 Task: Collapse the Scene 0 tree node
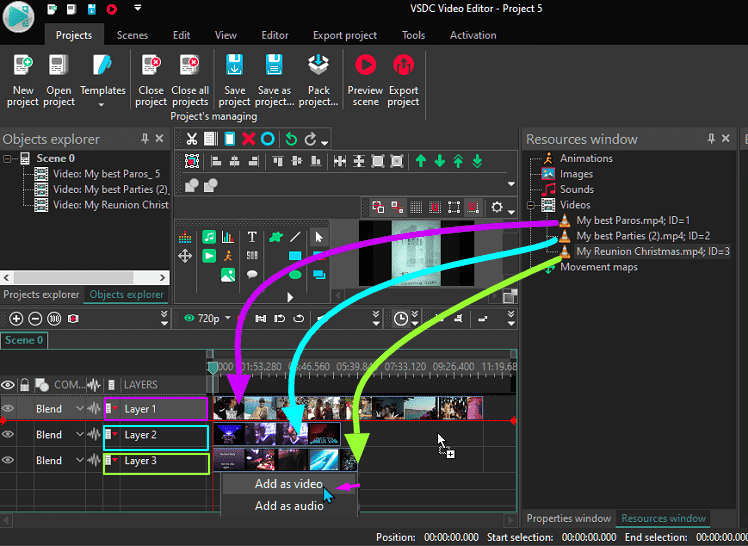[x=8, y=158]
